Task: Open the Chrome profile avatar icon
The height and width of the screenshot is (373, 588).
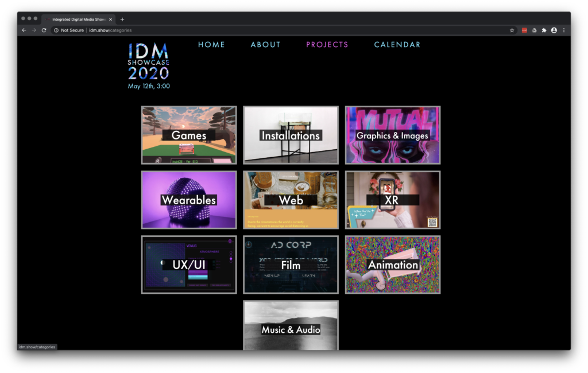Action: pyautogui.click(x=554, y=30)
